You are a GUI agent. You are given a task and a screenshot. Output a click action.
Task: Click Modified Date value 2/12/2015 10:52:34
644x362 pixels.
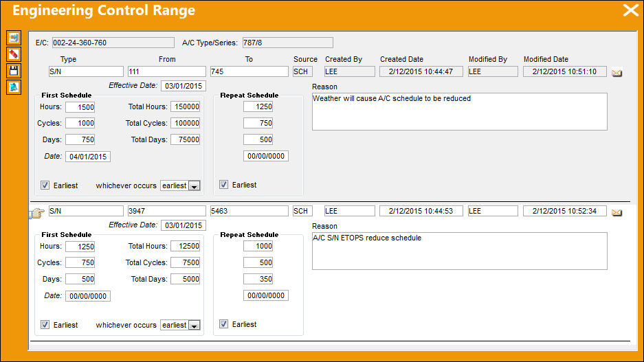(x=565, y=211)
